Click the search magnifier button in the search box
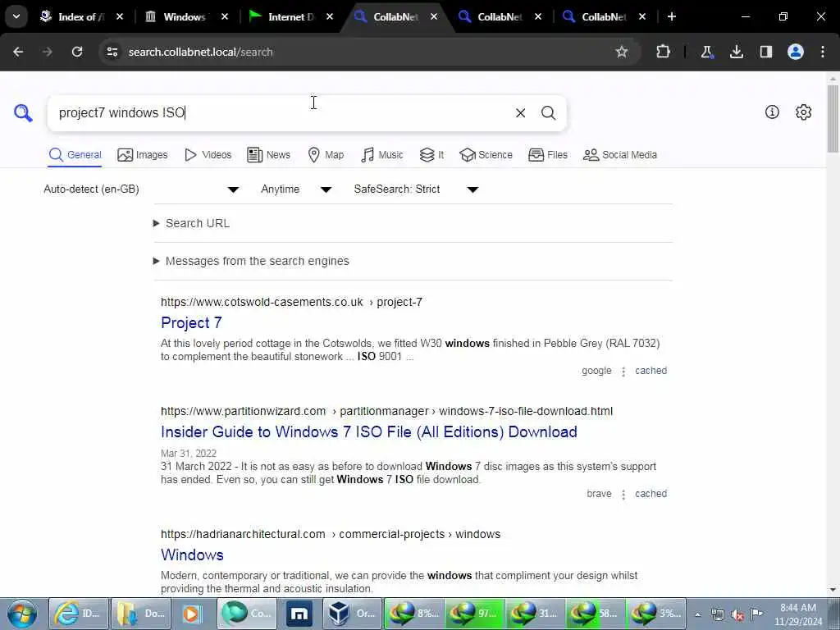 click(548, 113)
